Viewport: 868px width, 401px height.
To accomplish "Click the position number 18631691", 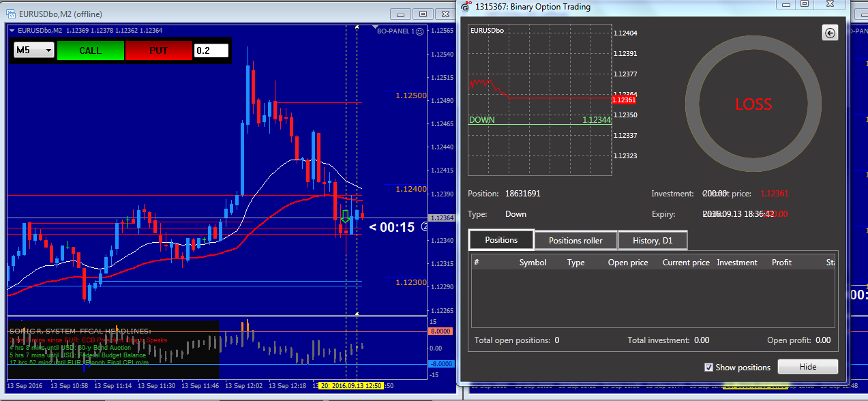I will 523,194.
